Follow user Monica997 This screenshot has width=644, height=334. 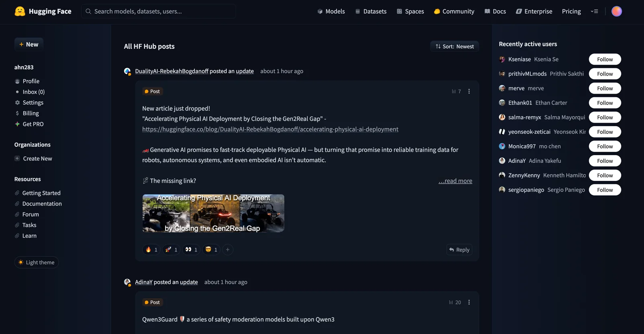pyautogui.click(x=605, y=146)
